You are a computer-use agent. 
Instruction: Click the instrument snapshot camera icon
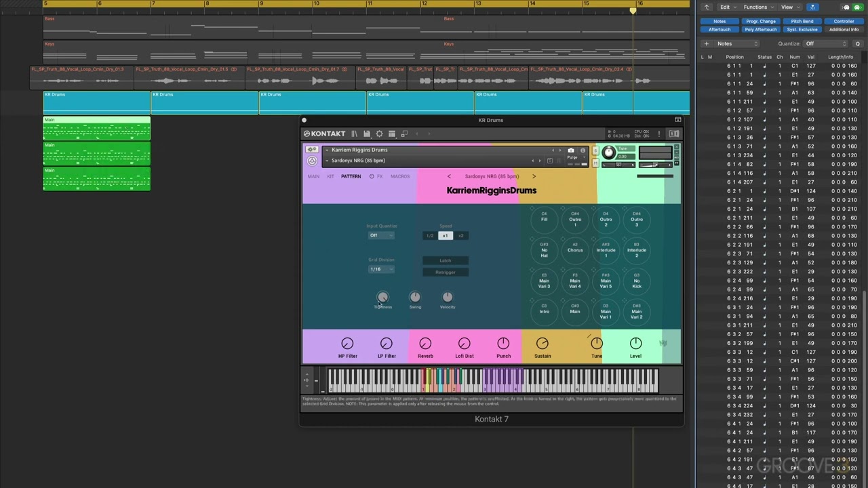571,150
